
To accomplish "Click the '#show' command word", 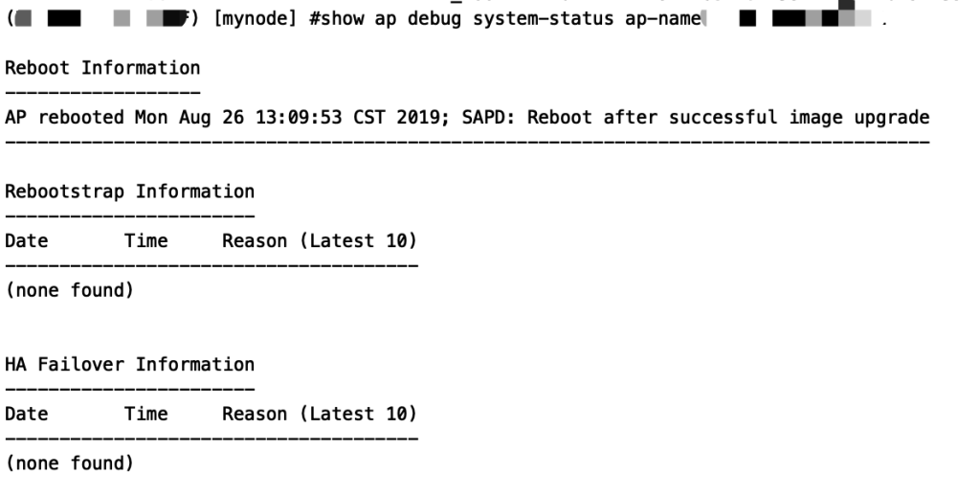I will click(x=336, y=19).
